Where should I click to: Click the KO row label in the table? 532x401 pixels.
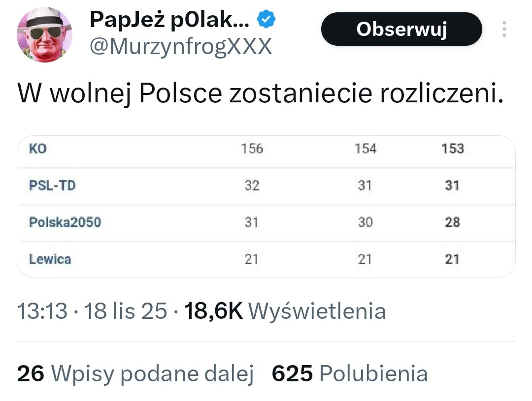point(38,149)
